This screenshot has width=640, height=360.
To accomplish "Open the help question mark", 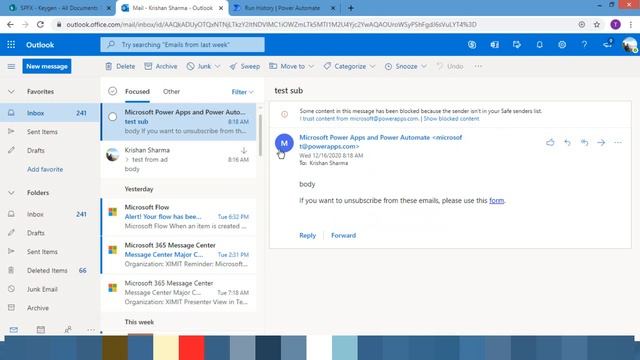I will click(584, 44).
